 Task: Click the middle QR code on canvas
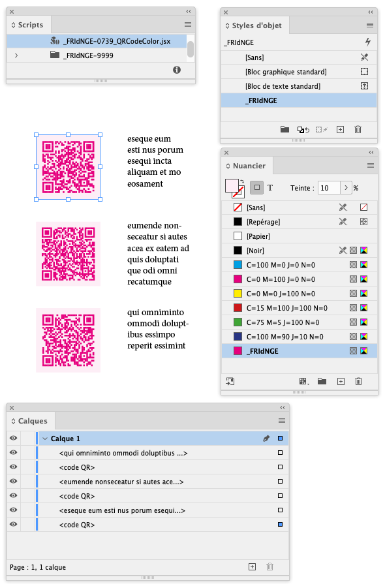tap(69, 254)
